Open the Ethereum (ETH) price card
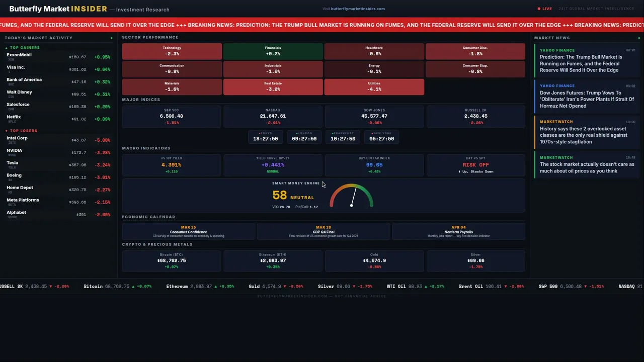 point(273,261)
